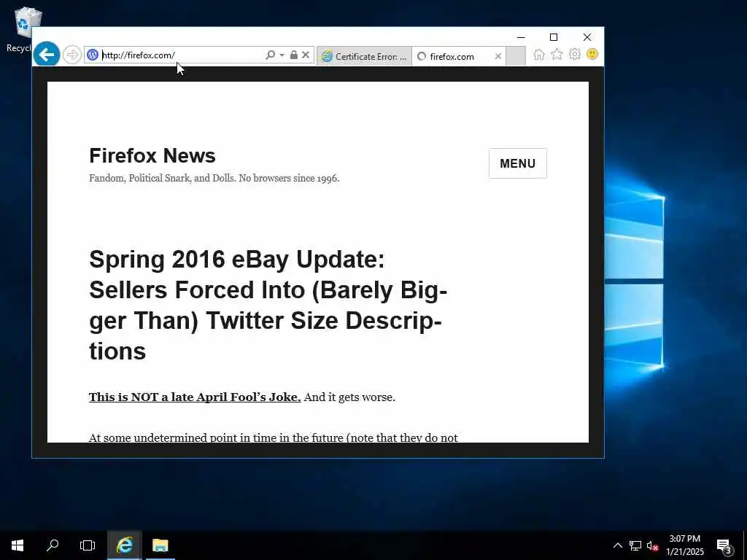747x560 pixels.
Task: Open taskbar Search magnifier
Action: pos(53,545)
